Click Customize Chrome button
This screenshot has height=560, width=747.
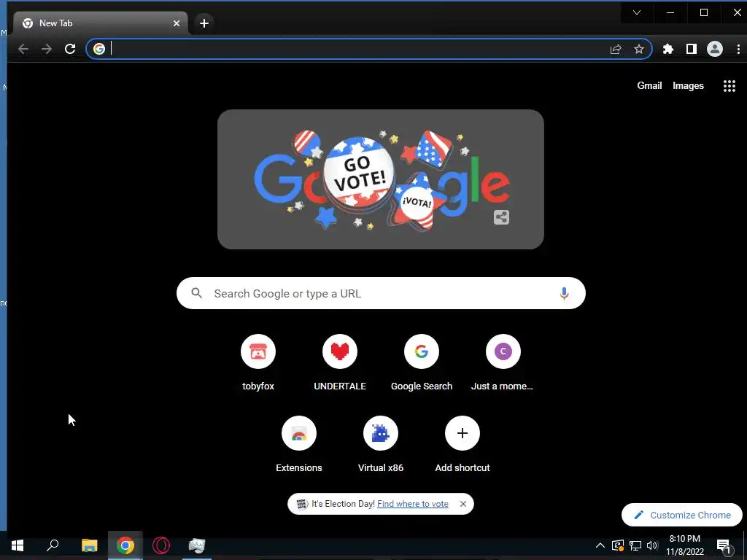[682, 516]
